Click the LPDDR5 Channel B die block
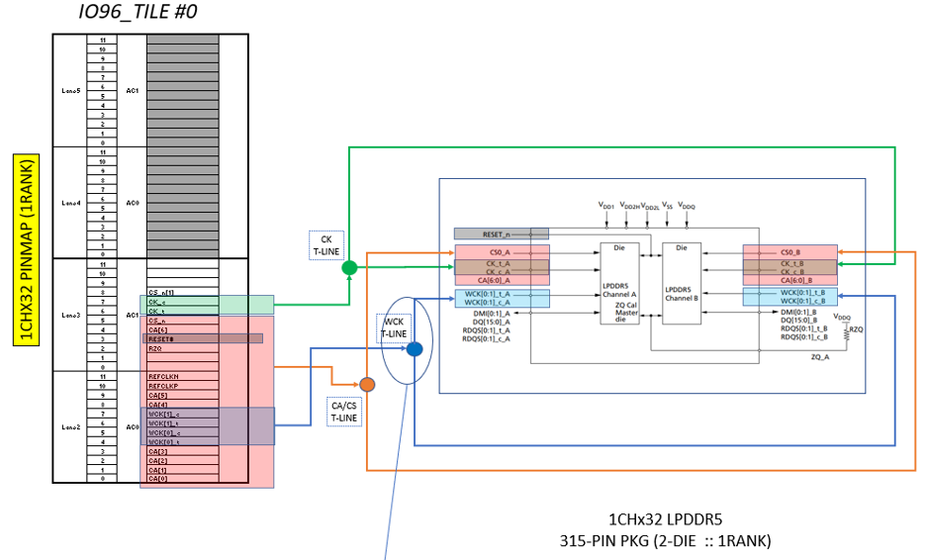This screenshot has height=560, width=929. click(x=682, y=283)
